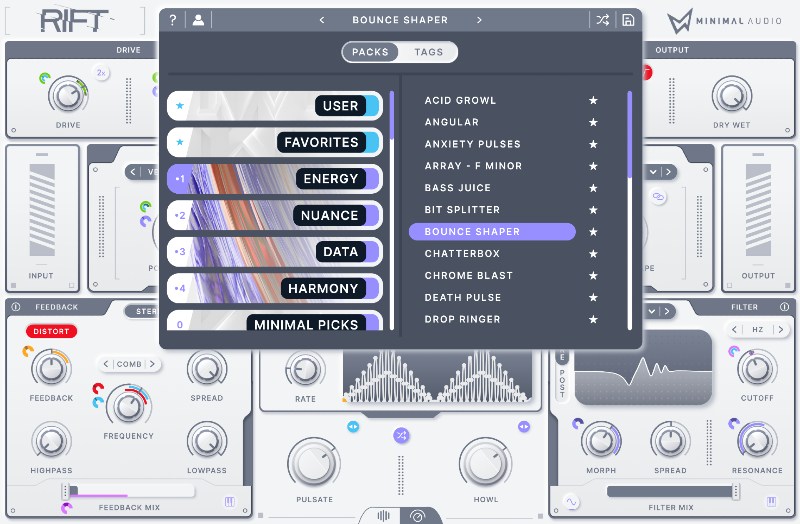Adjust the Filter Mix slider

pos(674,491)
